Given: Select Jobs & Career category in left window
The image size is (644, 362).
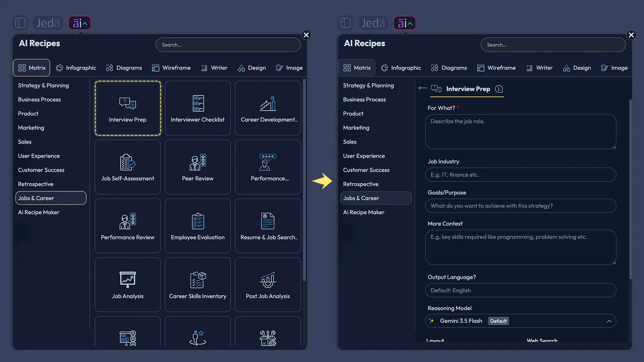Looking at the screenshot, I should [x=51, y=198].
